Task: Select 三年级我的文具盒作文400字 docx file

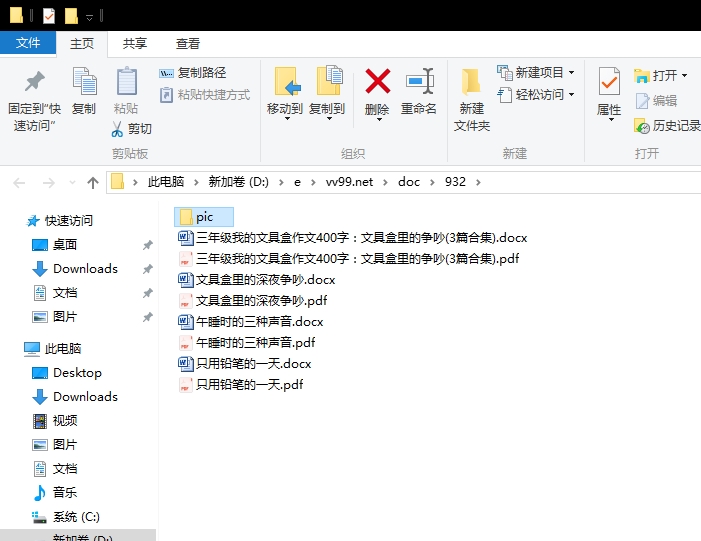Action: coord(353,237)
